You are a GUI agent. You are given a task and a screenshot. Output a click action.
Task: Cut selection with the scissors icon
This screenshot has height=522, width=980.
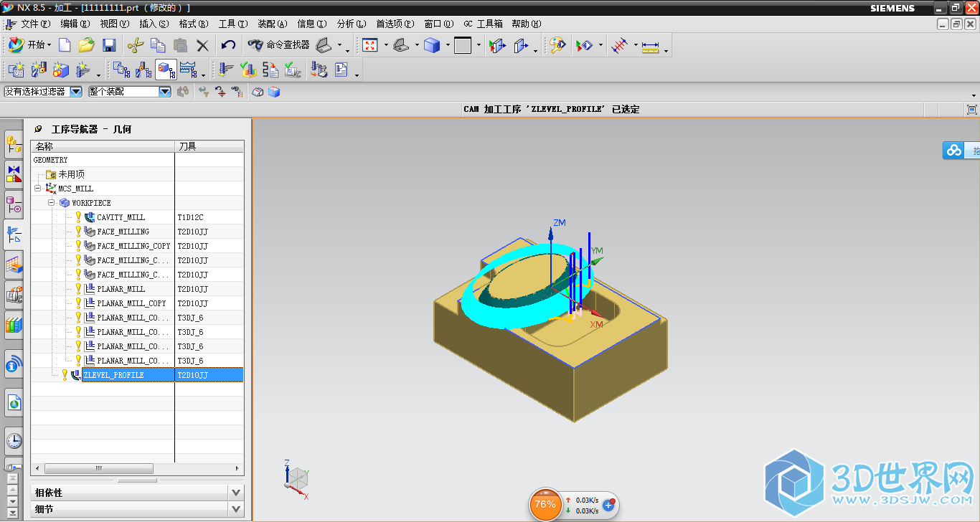click(135, 45)
